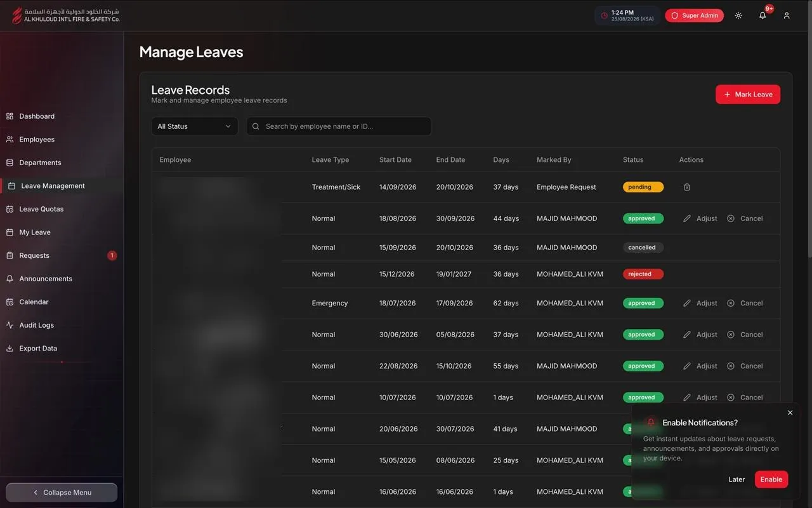Click the Export Data download icon
The image size is (812, 508).
click(10, 349)
